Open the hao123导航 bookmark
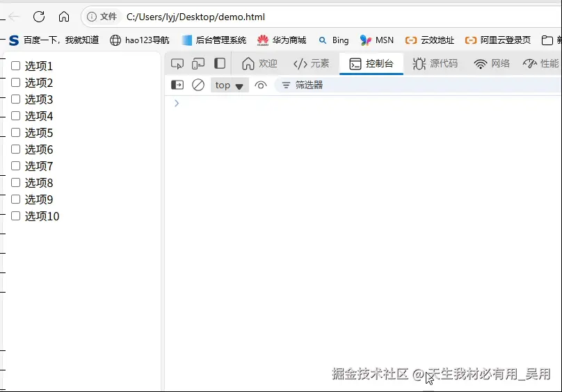562x392 pixels. pyautogui.click(x=139, y=40)
